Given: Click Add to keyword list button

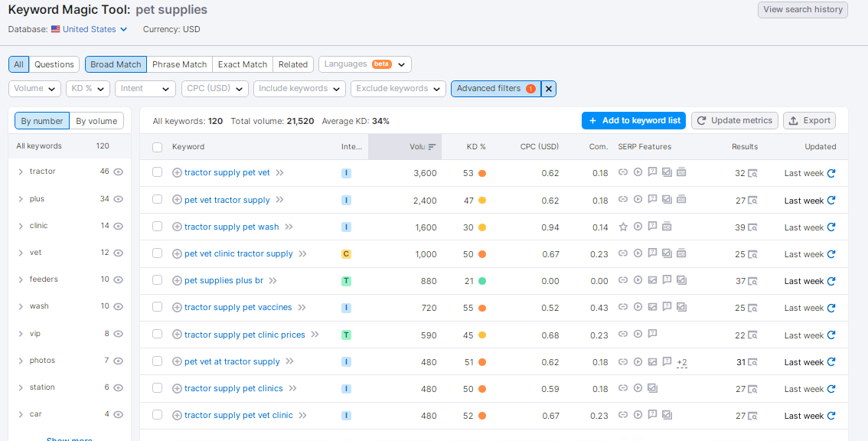Looking at the screenshot, I should (634, 121).
